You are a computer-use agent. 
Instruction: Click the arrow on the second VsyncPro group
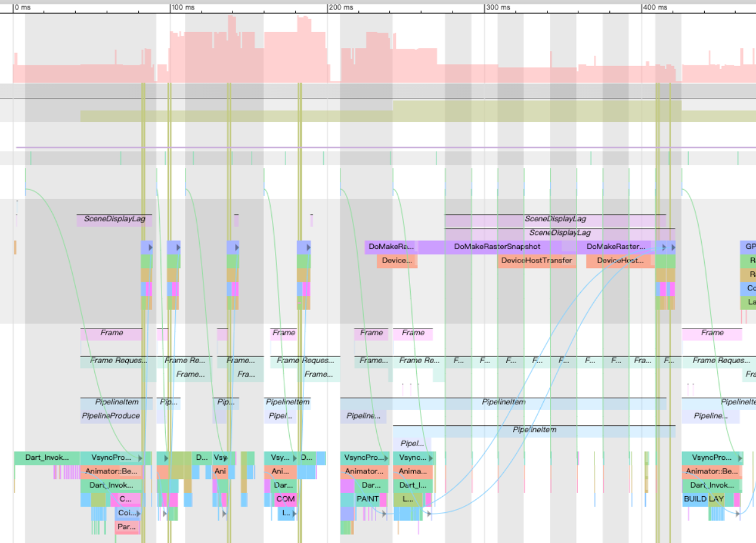click(165, 458)
